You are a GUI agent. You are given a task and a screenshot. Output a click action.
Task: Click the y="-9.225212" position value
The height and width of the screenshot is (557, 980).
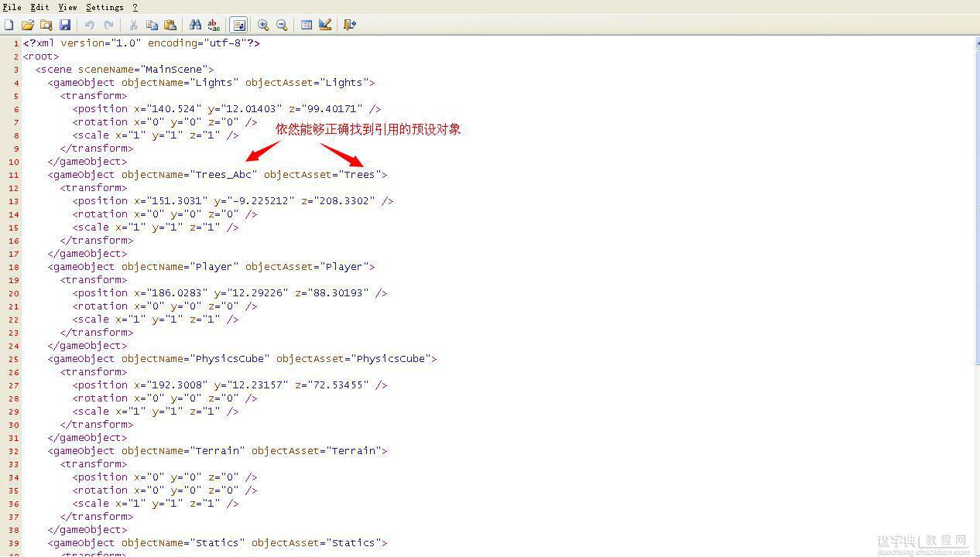point(255,201)
